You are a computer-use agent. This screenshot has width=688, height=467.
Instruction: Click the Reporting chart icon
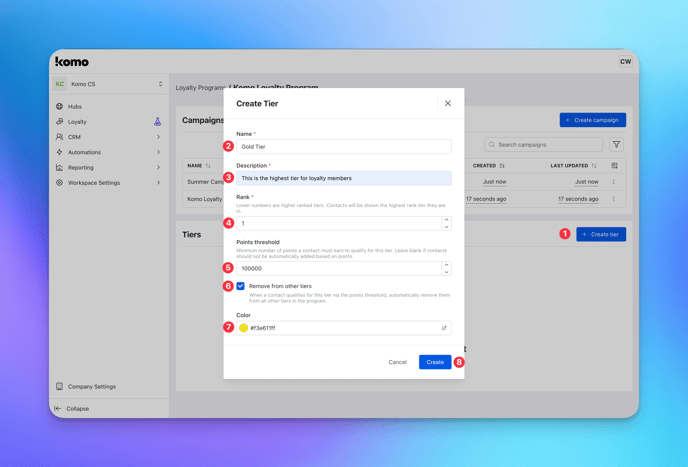point(59,167)
